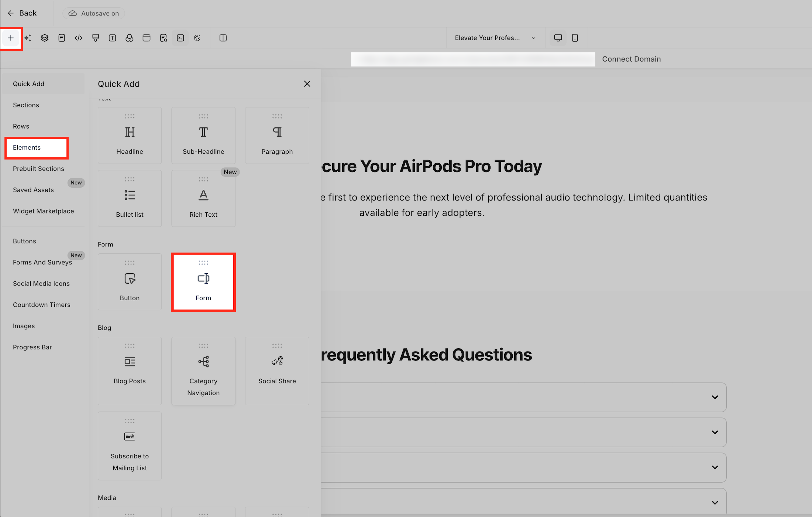This screenshot has height=517, width=812.
Task: Toggle the Autosave on indicator
Action: [x=94, y=13]
